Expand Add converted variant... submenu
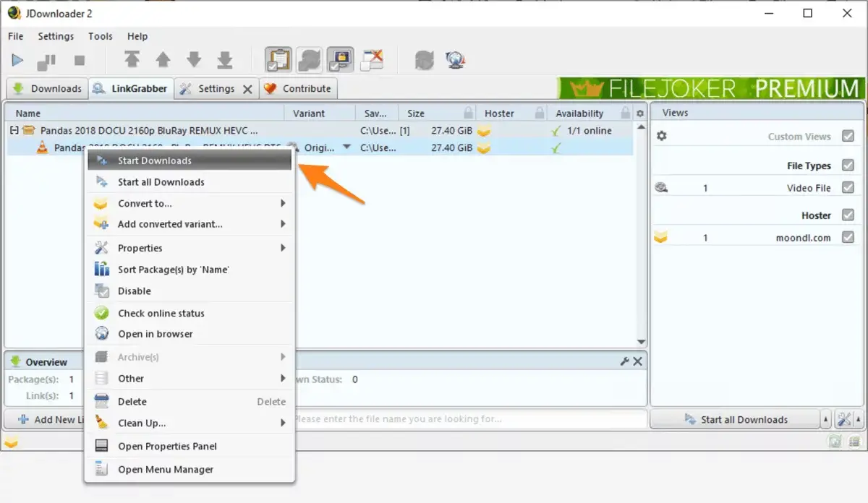Image resolution: width=868 pixels, height=503 pixels. coord(190,224)
